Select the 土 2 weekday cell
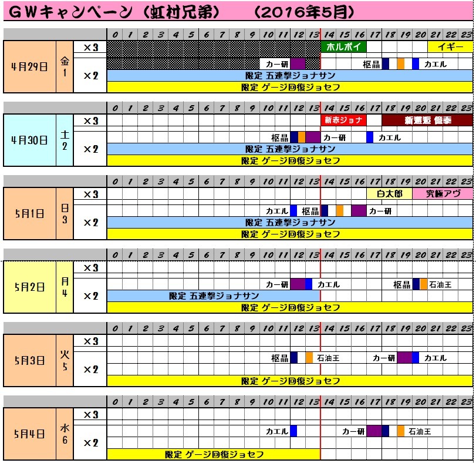The image size is (476, 463). tap(65, 140)
